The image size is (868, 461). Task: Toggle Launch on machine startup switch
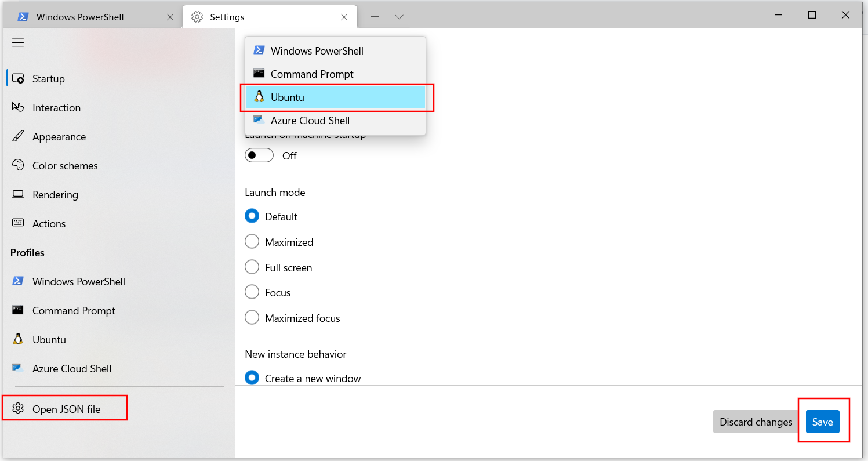[x=259, y=155]
